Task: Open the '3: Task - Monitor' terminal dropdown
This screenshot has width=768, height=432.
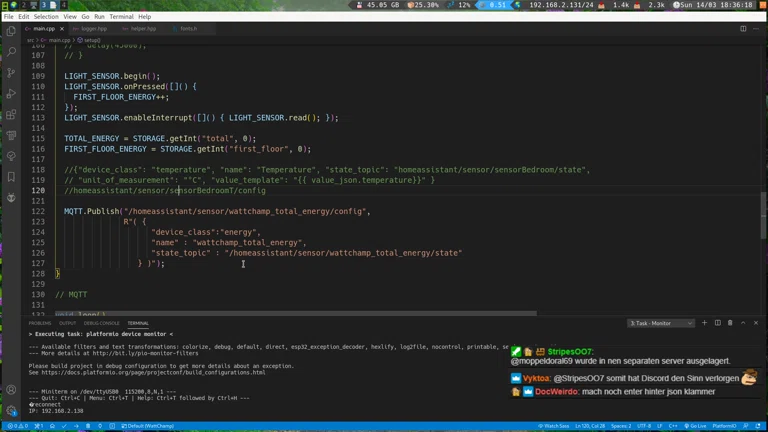Action: tap(660, 323)
